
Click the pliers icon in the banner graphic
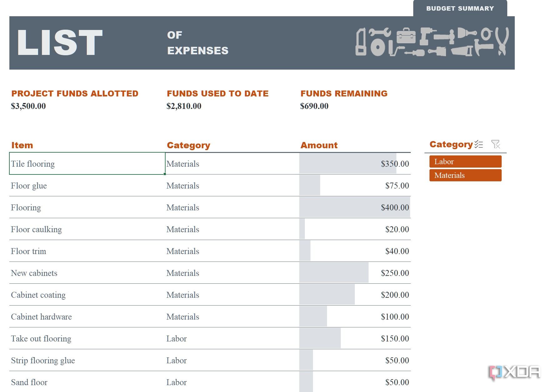pos(502,42)
